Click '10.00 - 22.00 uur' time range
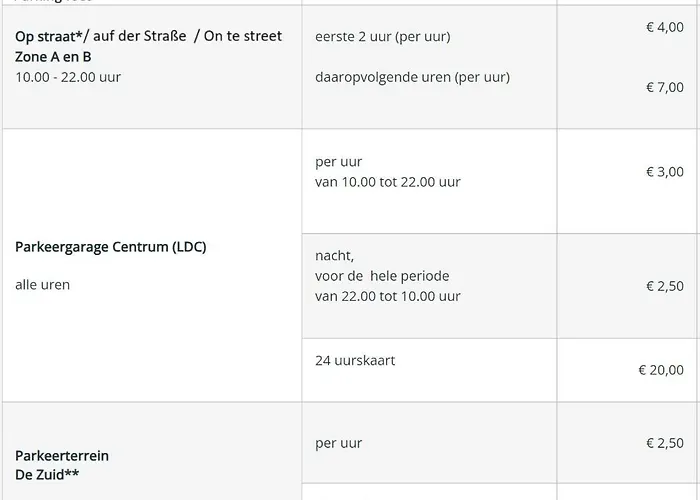The width and height of the screenshot is (700, 500). pyautogui.click(x=68, y=77)
